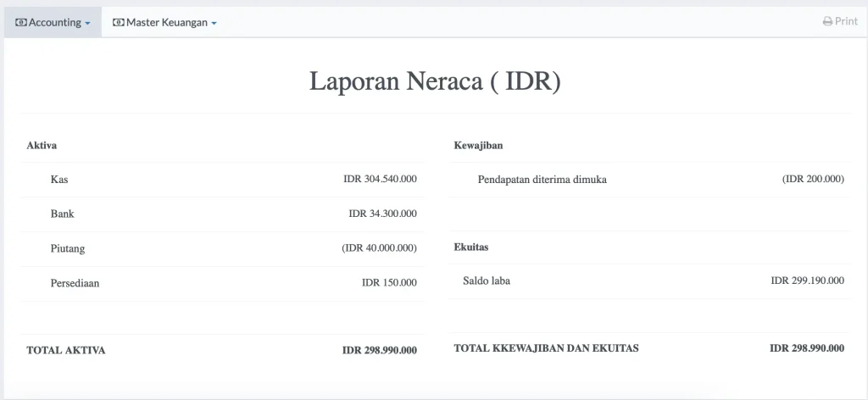Expand the Accounting dropdown caret
Viewport: 868px width, 400px height.
(x=87, y=24)
